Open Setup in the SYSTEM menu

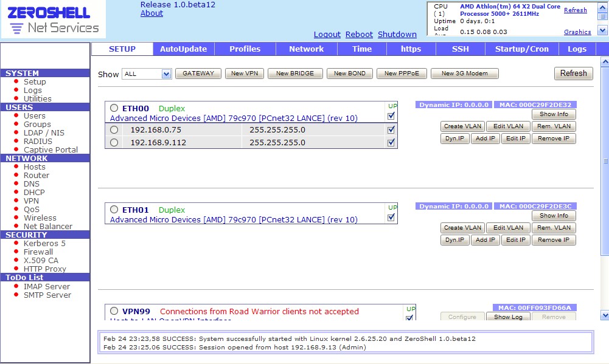click(x=35, y=82)
